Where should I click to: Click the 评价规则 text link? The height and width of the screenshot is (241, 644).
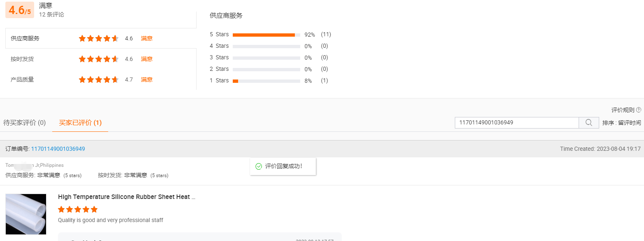623,110
